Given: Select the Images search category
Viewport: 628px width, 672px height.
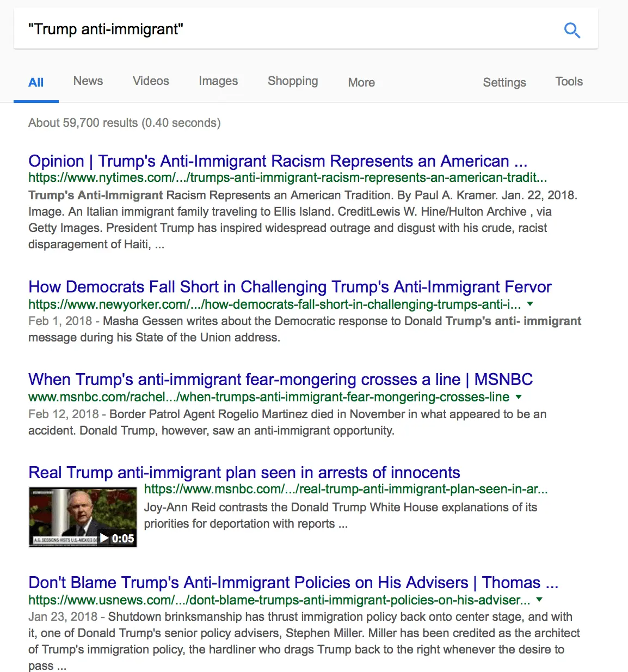Looking at the screenshot, I should coord(218,81).
